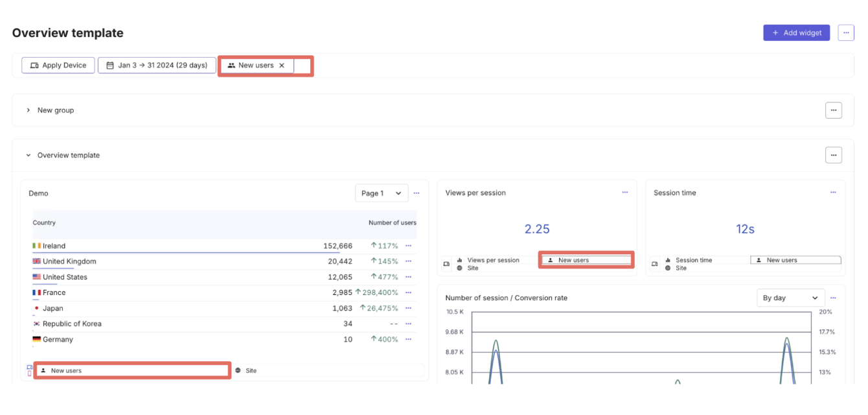868x415 pixels.
Task: Remove the New users segment filter chip with X
Action: coord(282,65)
